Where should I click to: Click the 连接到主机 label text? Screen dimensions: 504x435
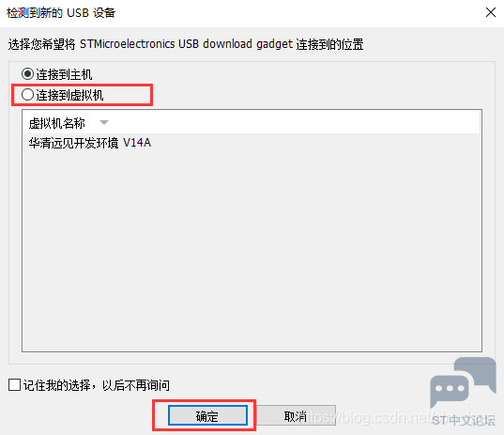point(64,74)
